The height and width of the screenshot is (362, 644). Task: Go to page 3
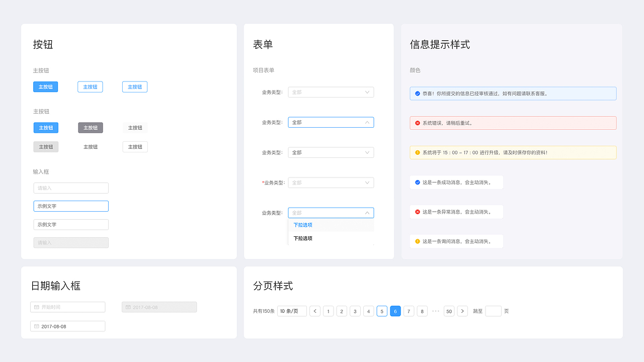click(355, 311)
